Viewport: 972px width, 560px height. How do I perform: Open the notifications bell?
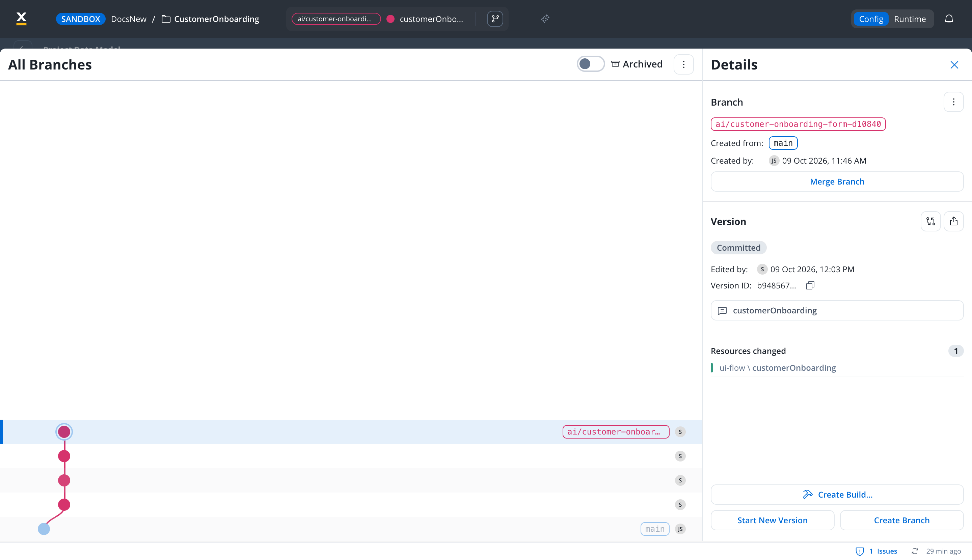click(x=949, y=19)
